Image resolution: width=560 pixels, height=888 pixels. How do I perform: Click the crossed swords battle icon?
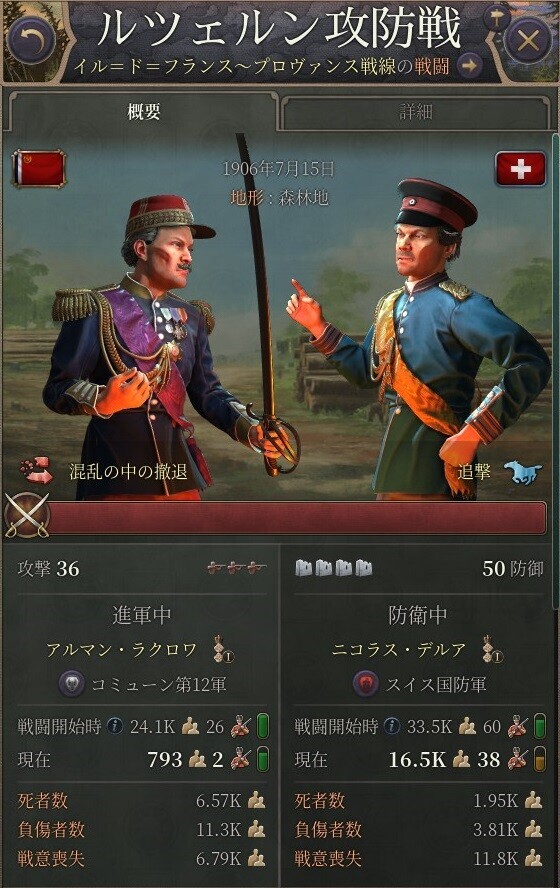click(x=27, y=515)
